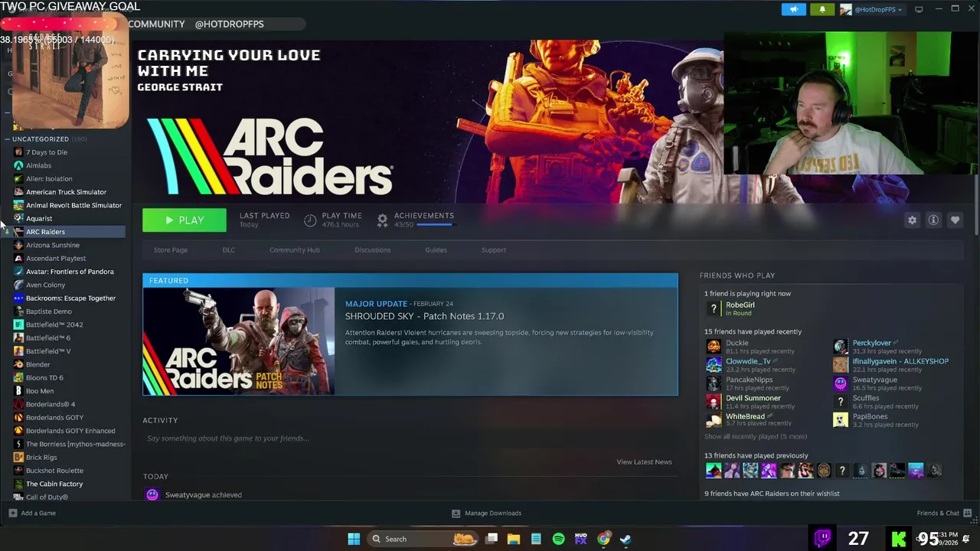This screenshot has height=551, width=980.
Task: Click the Blender icon in library
Action: click(x=18, y=364)
